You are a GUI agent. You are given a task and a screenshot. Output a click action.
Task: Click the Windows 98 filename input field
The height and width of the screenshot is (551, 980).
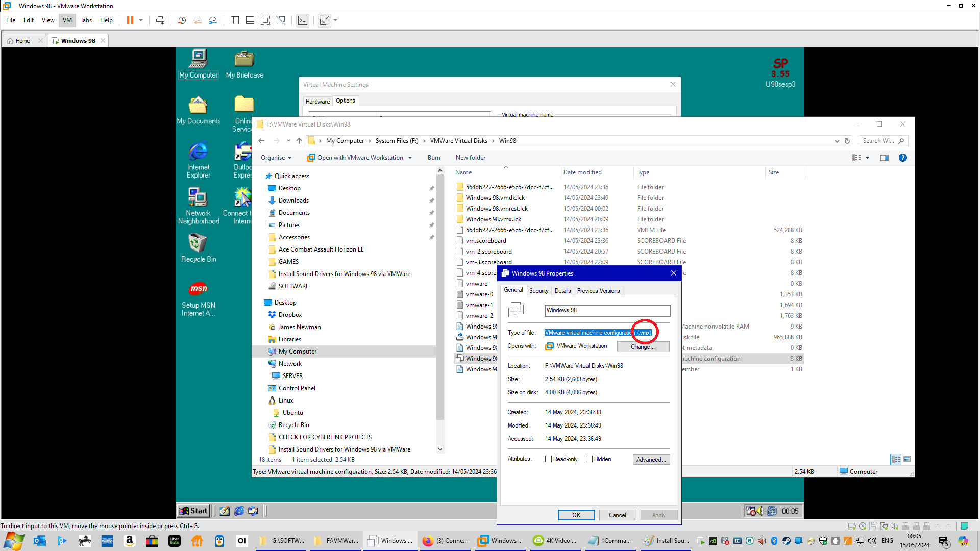pos(607,310)
